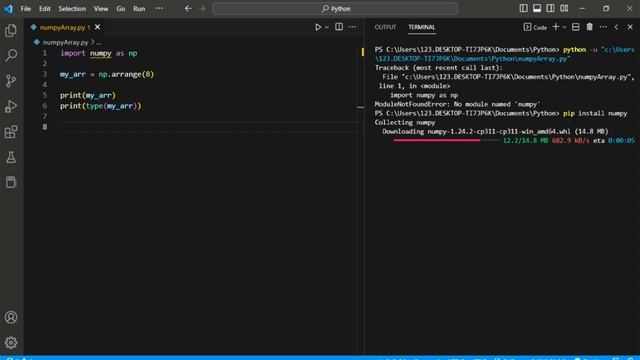Open the Edit menu
Screen dimensions: 640x360
44,9
